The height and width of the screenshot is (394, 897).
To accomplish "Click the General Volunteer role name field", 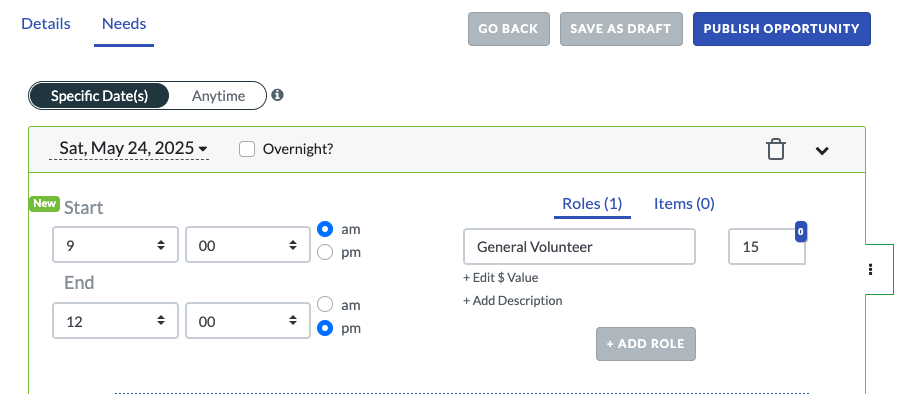I will [580, 246].
